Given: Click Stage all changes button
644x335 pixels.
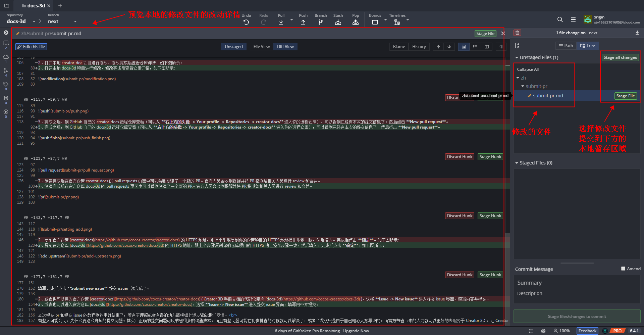Looking at the screenshot, I should click(620, 57).
